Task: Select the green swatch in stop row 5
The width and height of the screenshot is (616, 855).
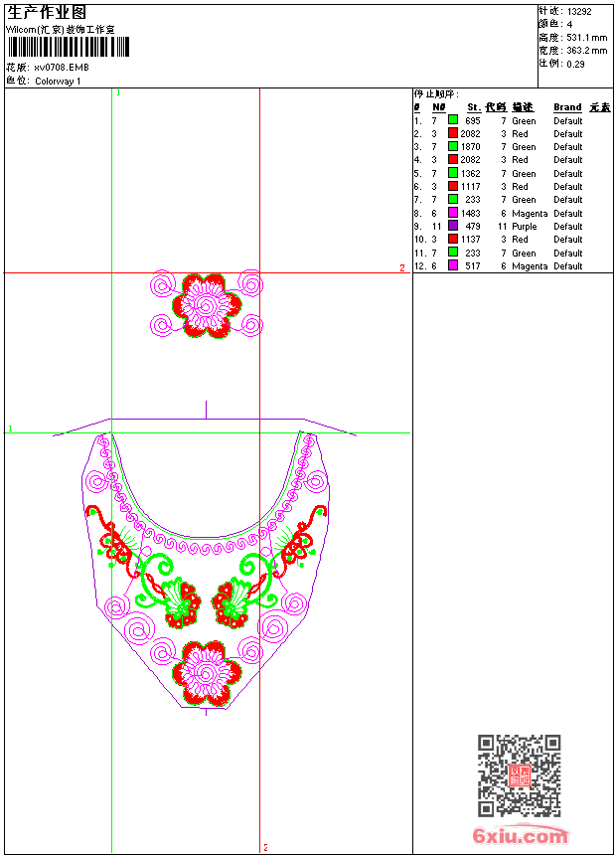Action: point(453,173)
